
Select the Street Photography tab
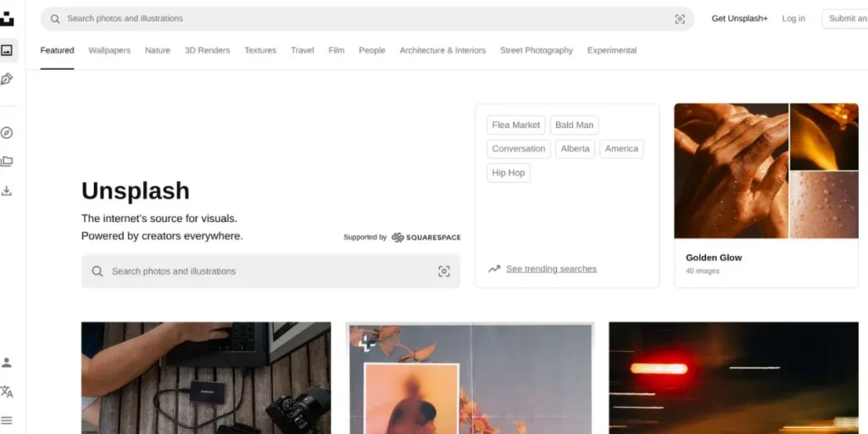(536, 51)
